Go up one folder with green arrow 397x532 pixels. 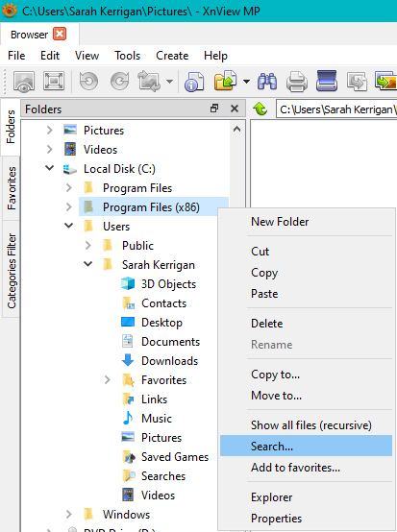click(x=261, y=109)
